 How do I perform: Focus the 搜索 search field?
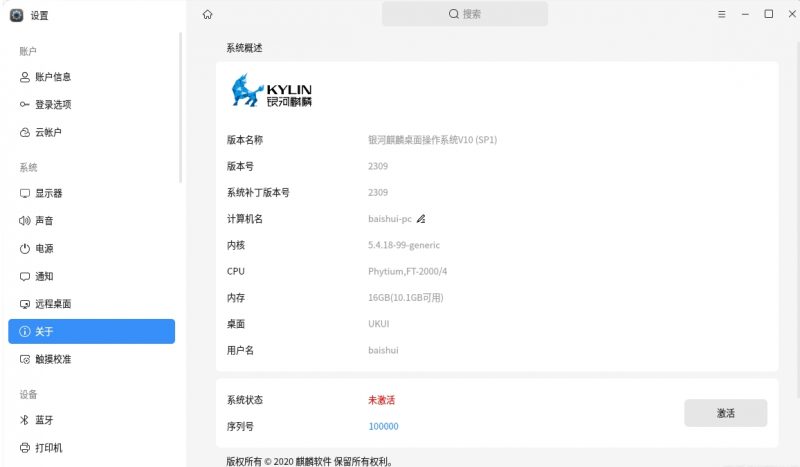coord(465,14)
